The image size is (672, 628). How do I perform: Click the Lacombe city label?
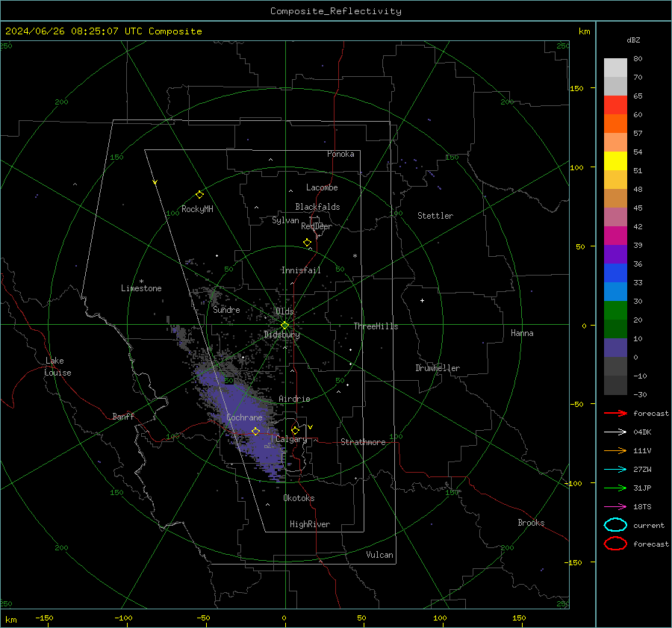click(x=322, y=187)
